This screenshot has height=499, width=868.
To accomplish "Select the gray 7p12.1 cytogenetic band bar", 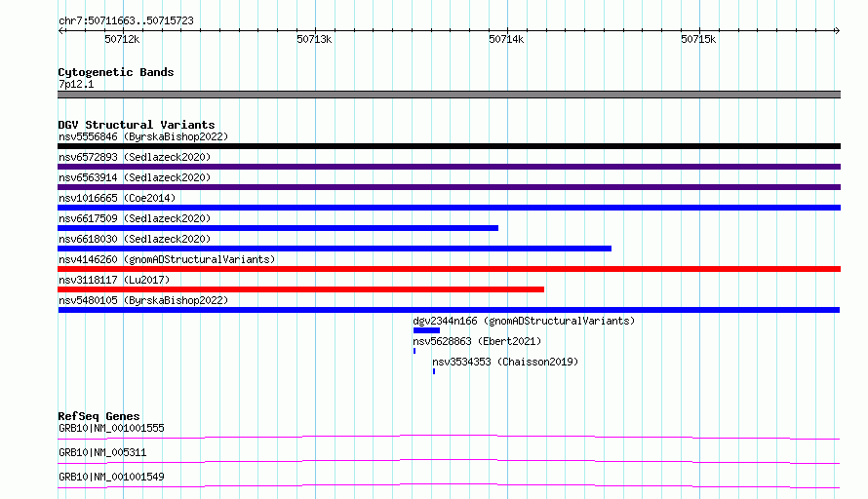I will click(449, 95).
